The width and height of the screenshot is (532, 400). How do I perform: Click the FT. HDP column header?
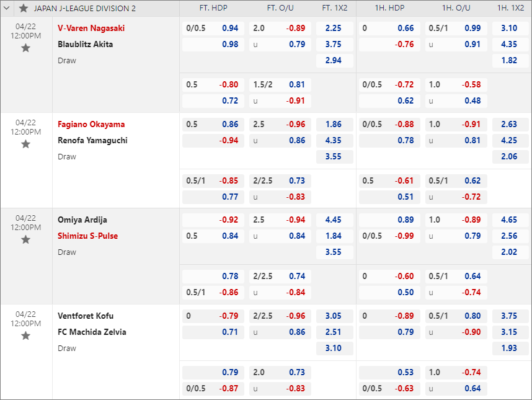coord(213,8)
